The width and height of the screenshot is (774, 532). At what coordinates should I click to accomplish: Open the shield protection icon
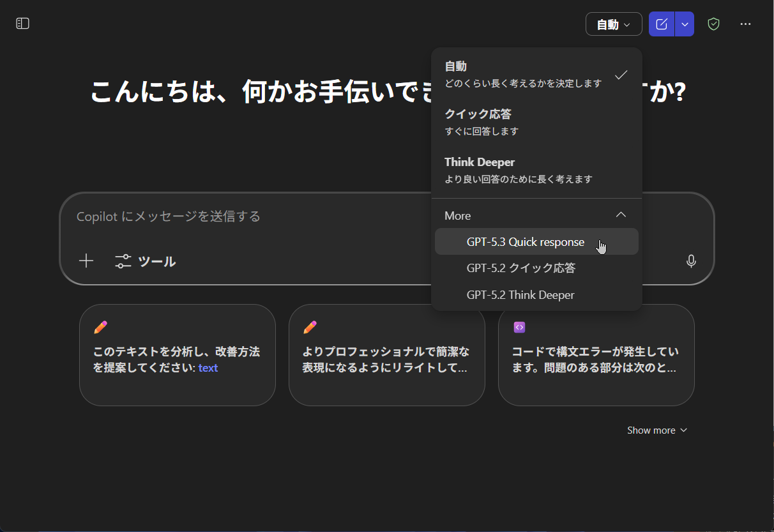[714, 24]
